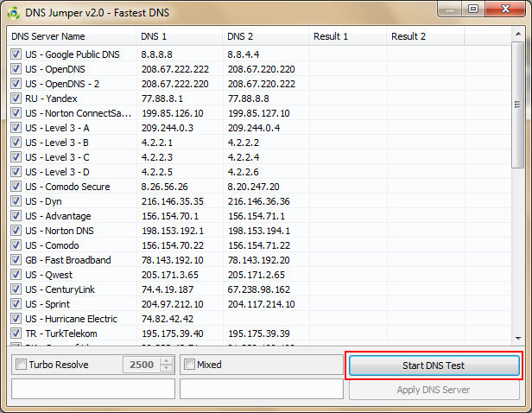
Task: Toggle the TR - TurkTelekom checkbox
Action: point(16,334)
